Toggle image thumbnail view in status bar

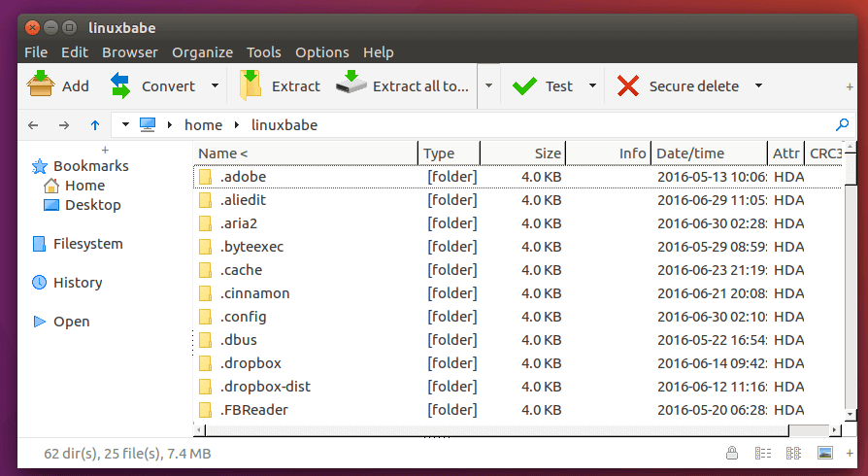(x=825, y=454)
